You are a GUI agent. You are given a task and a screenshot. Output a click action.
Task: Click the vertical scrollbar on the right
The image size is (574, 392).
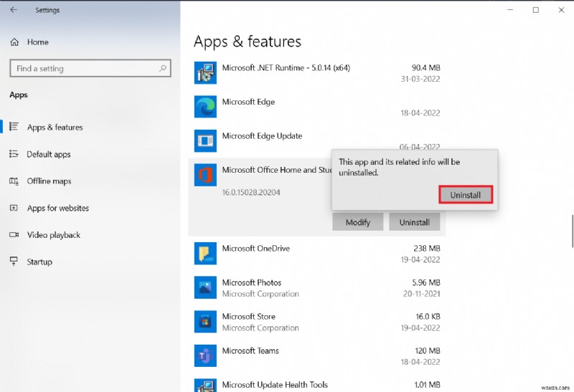(572, 231)
